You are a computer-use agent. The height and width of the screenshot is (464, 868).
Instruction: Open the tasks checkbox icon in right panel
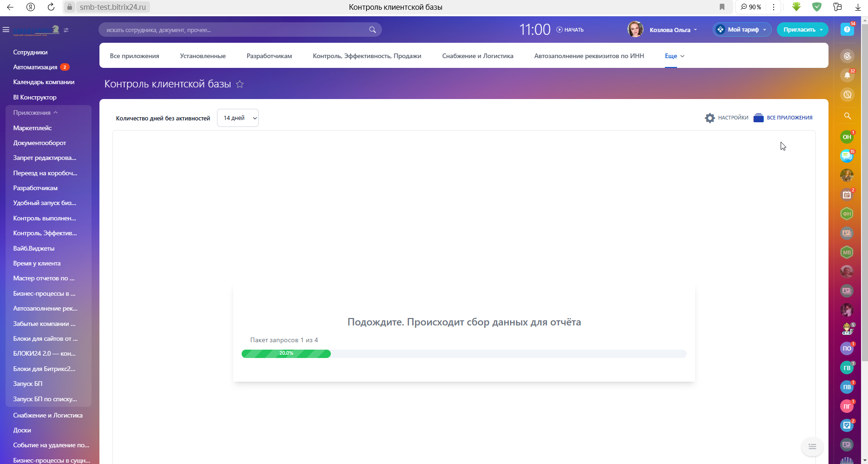coord(847,425)
